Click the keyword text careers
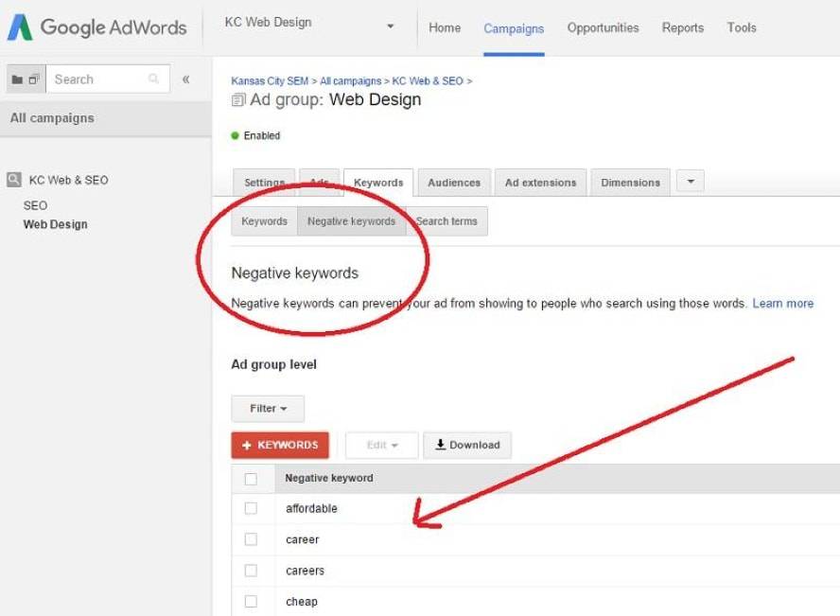This screenshot has height=616, width=840. pos(305,571)
